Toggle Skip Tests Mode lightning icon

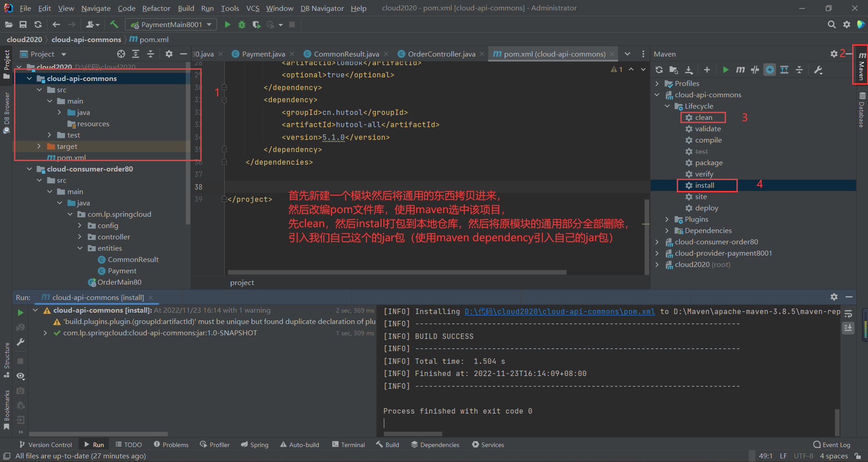769,70
